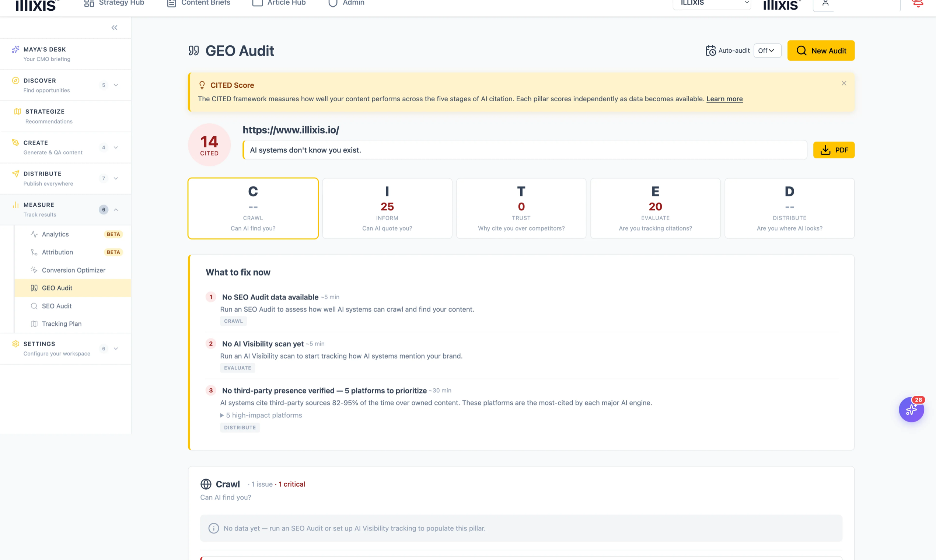Dismiss the CITED Score banner
The image size is (936, 560).
coord(844,83)
